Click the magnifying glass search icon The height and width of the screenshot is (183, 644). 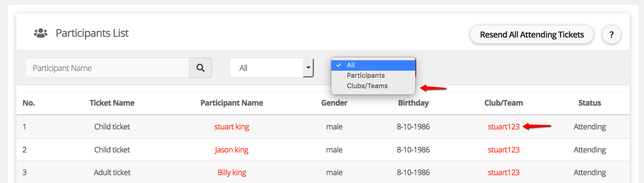pos(201,68)
